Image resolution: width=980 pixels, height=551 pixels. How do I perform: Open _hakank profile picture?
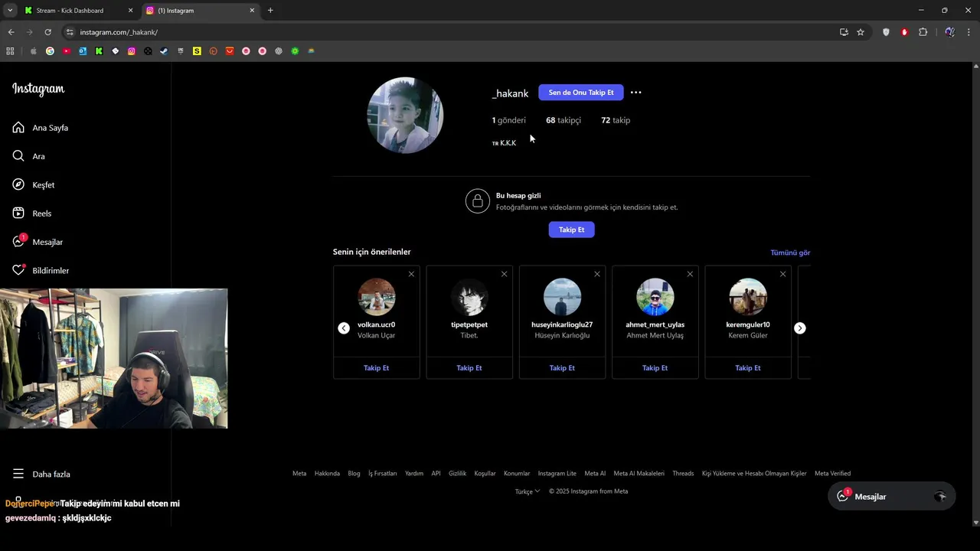point(405,116)
